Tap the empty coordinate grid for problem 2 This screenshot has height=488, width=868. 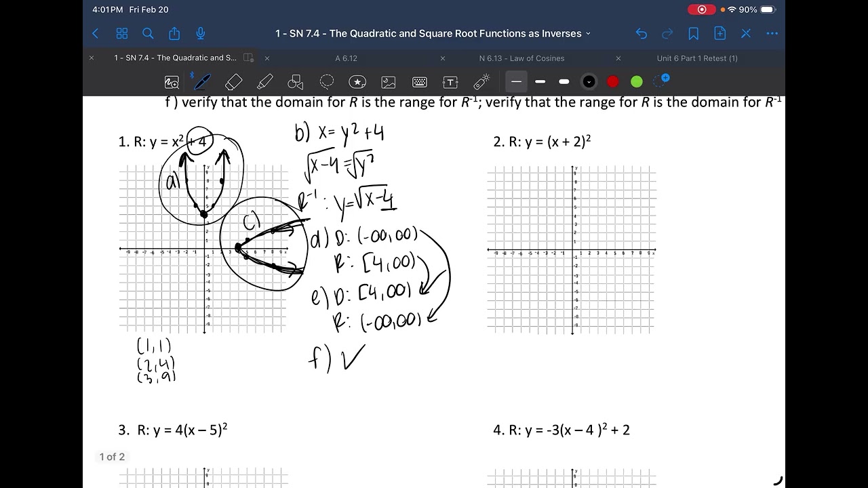[572, 249]
